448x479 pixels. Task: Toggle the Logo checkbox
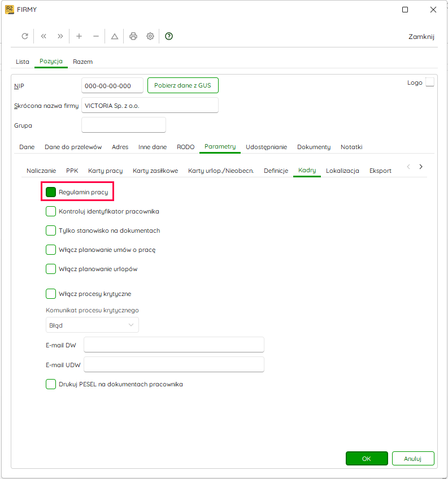(430, 82)
